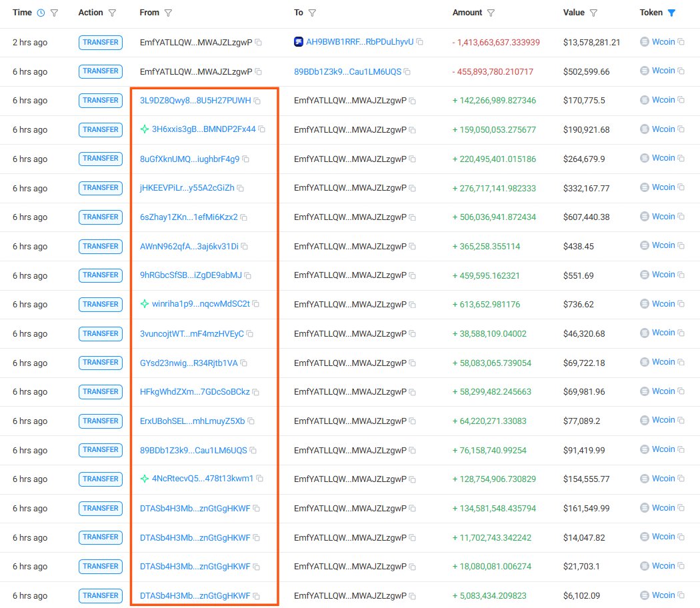Select value $21,703.1
The width and height of the screenshot is (700, 608).
[581, 567]
